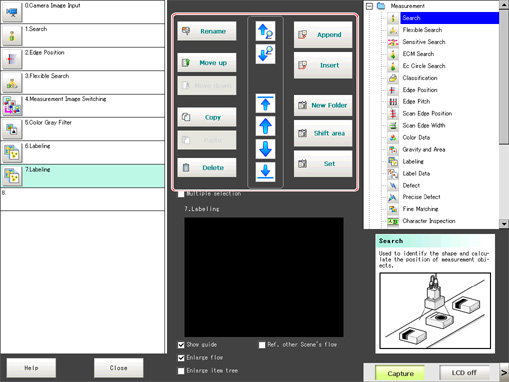This screenshot has width=509, height=382.
Task: Click the Copy button
Action: (x=207, y=117)
